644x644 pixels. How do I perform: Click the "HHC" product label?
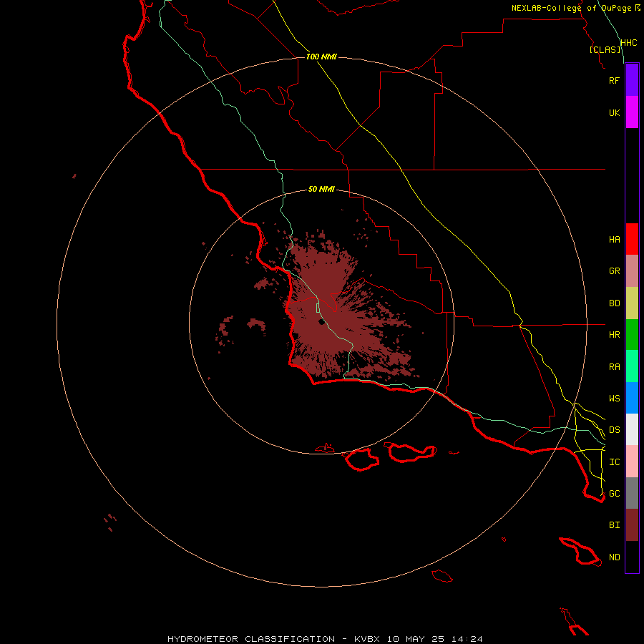pyautogui.click(x=629, y=43)
